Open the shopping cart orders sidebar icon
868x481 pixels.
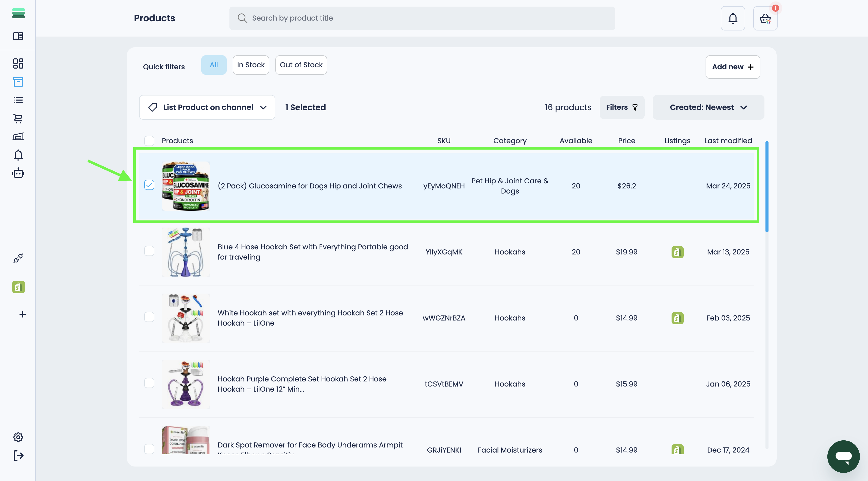click(18, 118)
